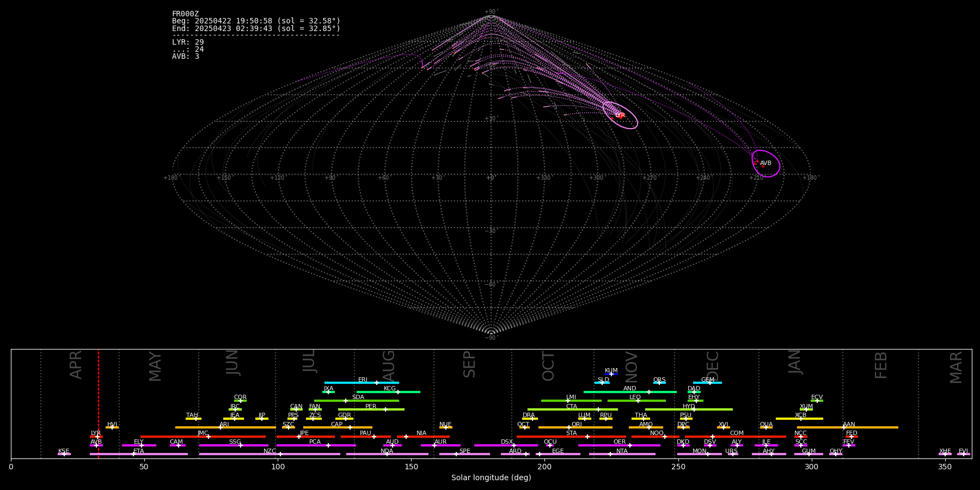The height and width of the screenshot is (490, 980).
Task: Click the HYD shower bar
Action: click(689, 409)
